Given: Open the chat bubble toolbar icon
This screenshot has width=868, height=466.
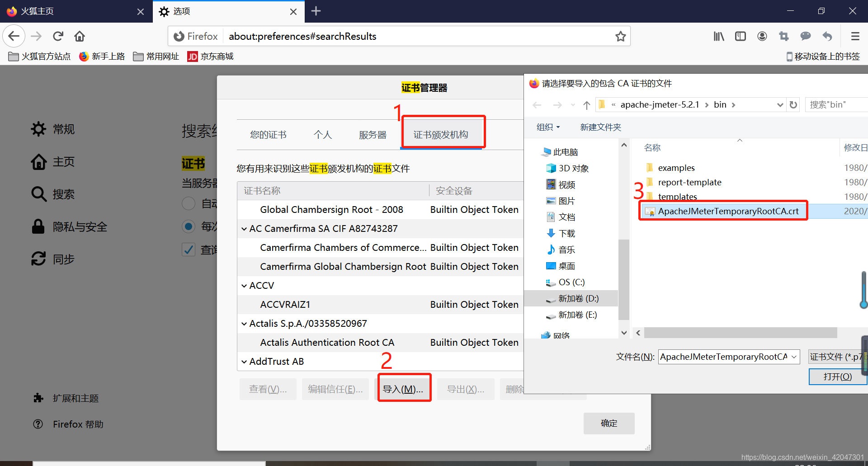Looking at the screenshot, I should tap(805, 36).
